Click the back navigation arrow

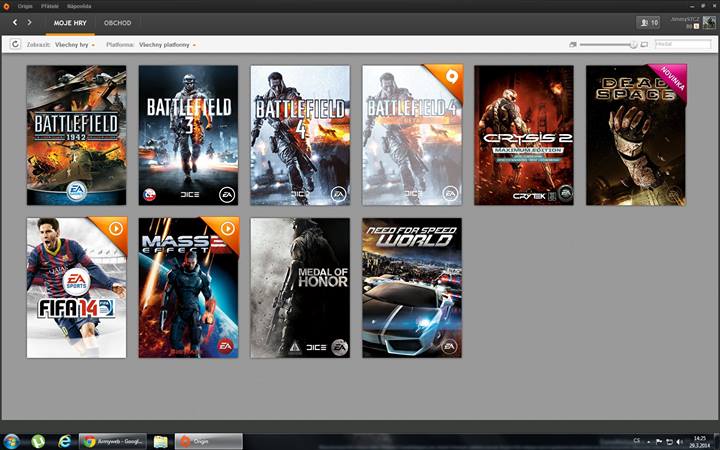coord(15,22)
